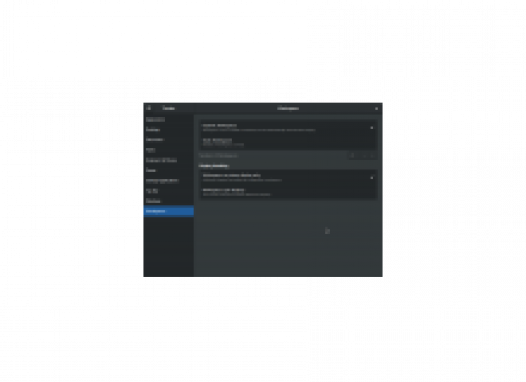Click the number of workspaces value field

click(352, 156)
